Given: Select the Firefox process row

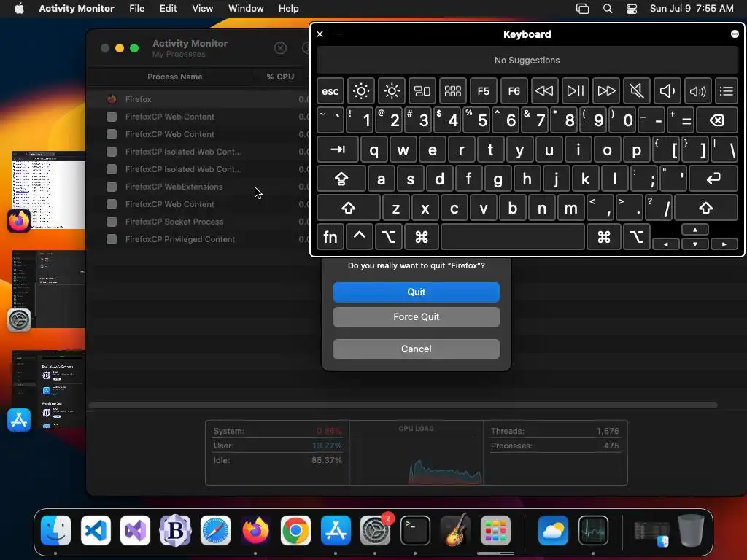Looking at the screenshot, I should [198, 99].
